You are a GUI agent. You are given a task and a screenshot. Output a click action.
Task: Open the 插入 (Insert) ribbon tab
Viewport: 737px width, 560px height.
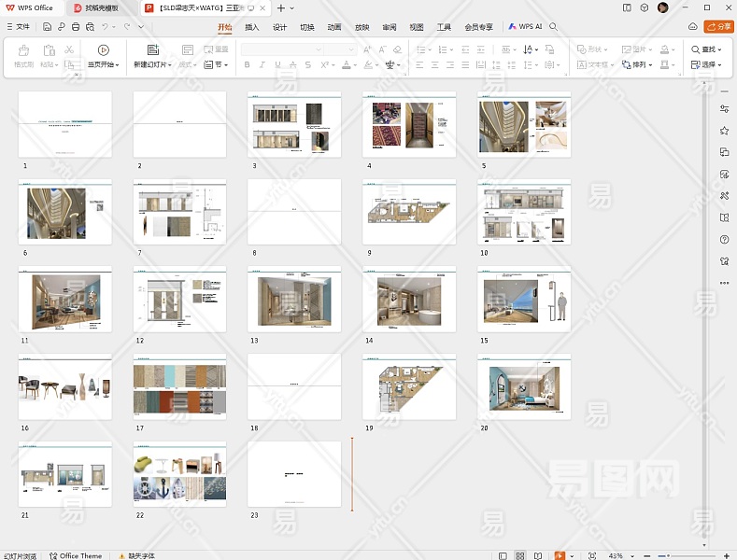click(252, 27)
